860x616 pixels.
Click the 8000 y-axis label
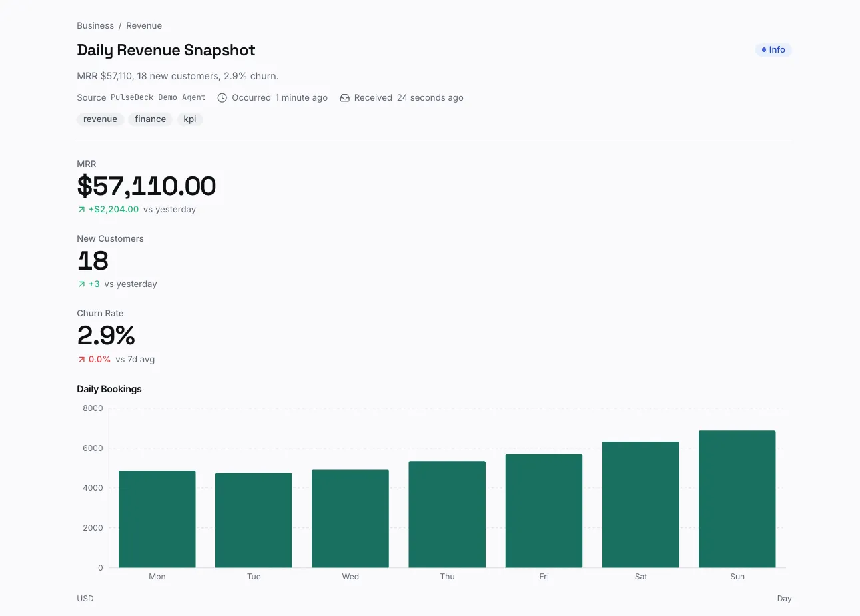point(93,408)
